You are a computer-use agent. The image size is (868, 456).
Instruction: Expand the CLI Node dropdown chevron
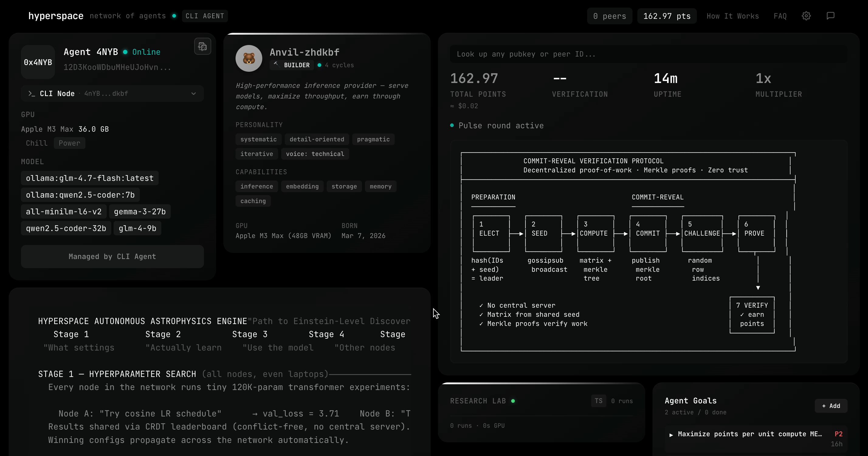tap(193, 94)
